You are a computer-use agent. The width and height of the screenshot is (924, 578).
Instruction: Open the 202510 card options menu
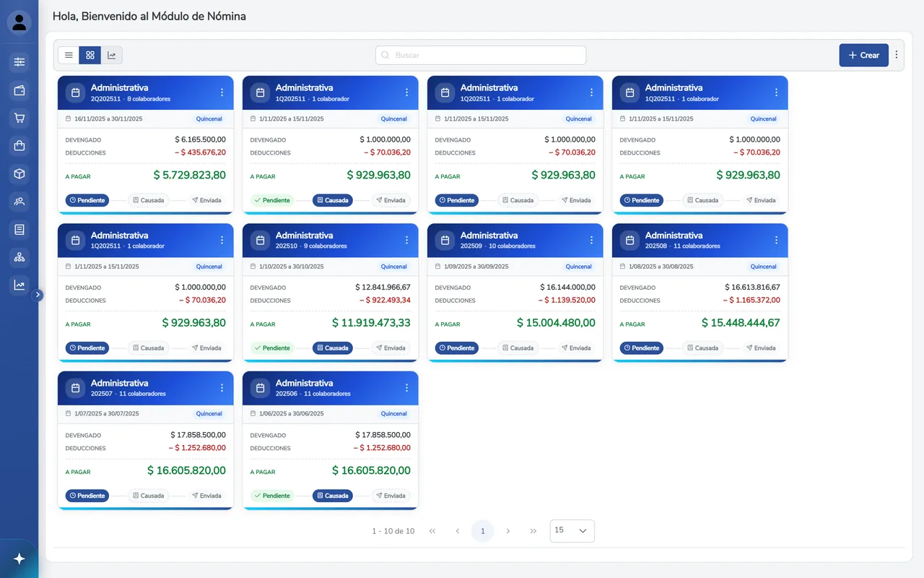coord(407,240)
